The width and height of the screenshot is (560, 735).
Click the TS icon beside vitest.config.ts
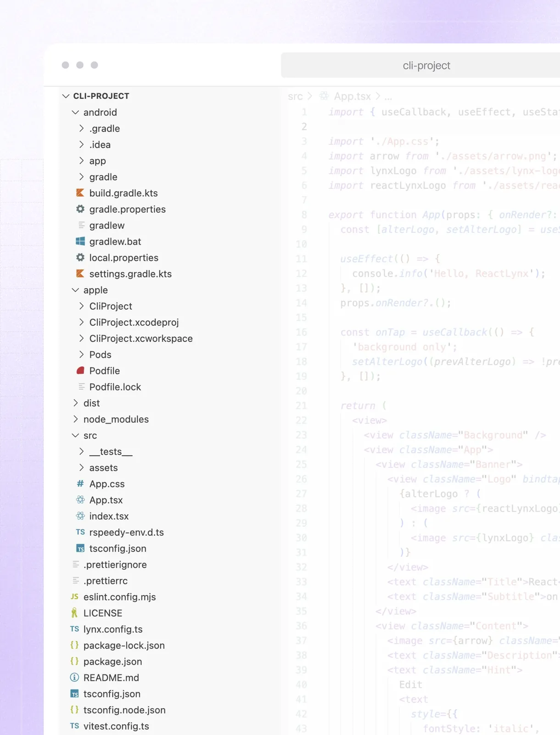[74, 726]
